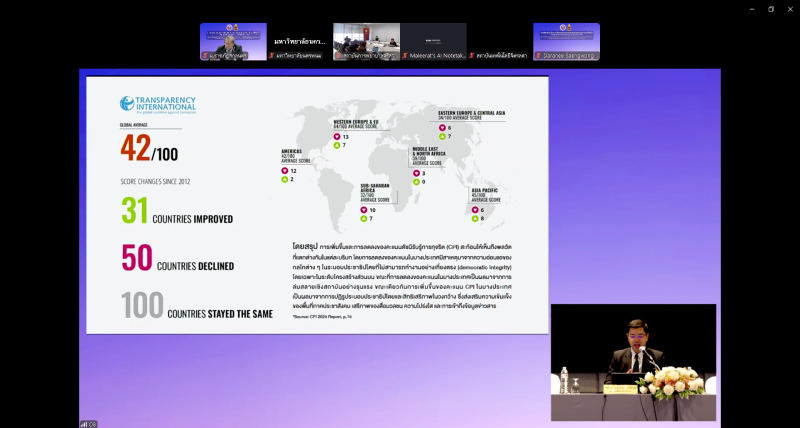Click the muted mic icon on the leftmost participant tile
This screenshot has height=428, width=800.
click(205, 56)
